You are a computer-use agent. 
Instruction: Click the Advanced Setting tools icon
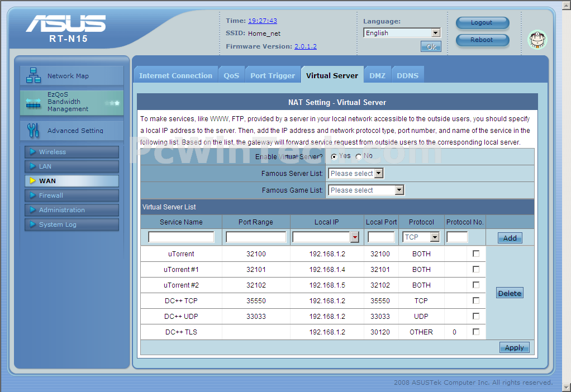[x=33, y=130]
